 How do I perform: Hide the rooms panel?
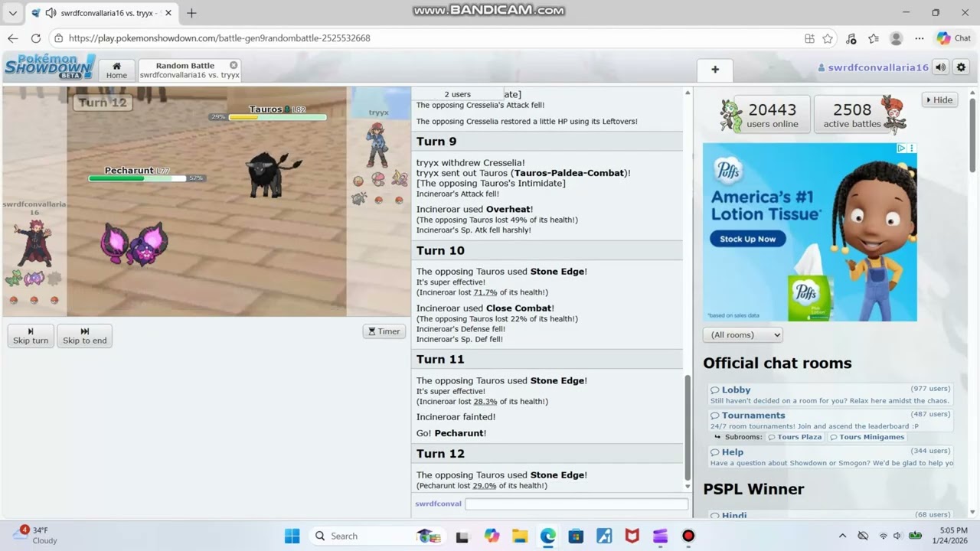[939, 99]
